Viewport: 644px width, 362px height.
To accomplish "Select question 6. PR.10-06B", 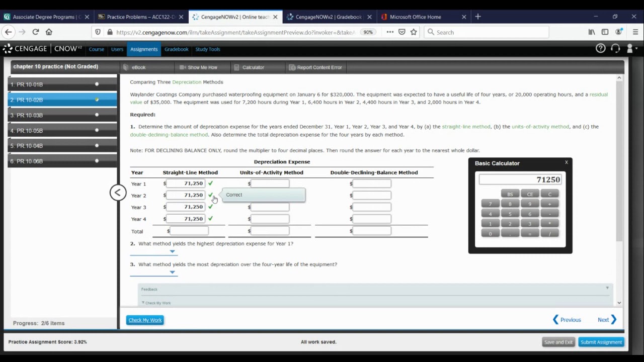I will (x=62, y=161).
